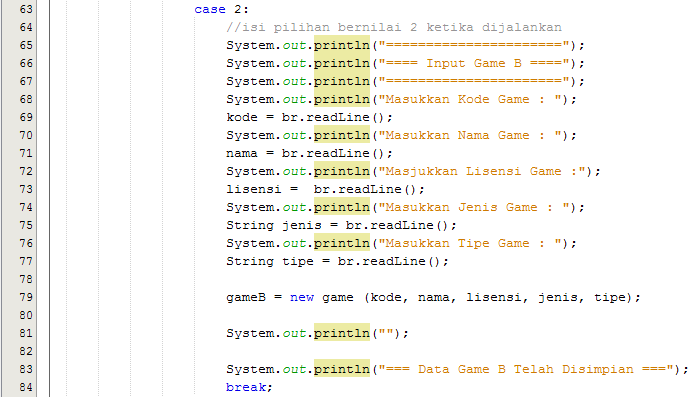Click line number 84 in gutter
The height and width of the screenshot is (397, 698).
pos(26,387)
